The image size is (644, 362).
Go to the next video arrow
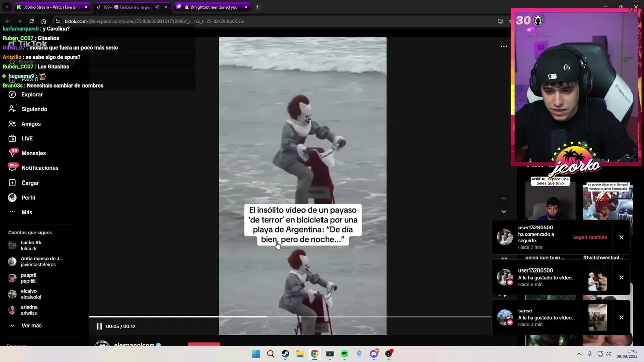click(504, 211)
